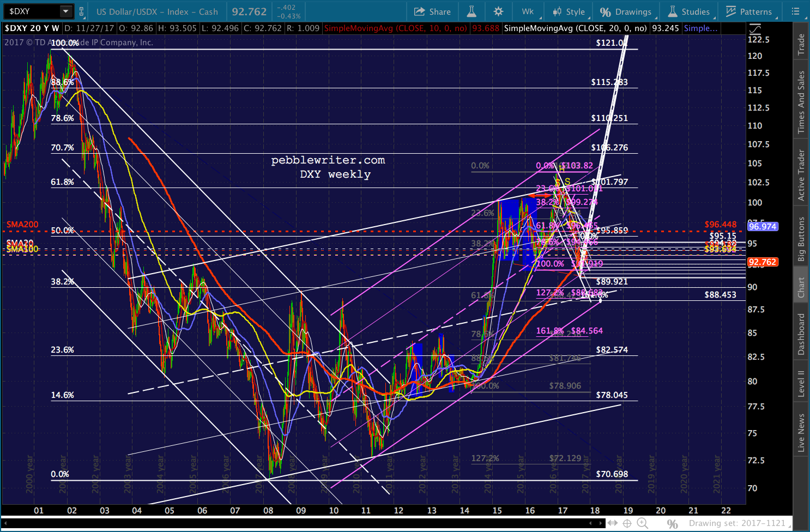
Task: Click the symbol link clip icon
Action: click(x=82, y=11)
